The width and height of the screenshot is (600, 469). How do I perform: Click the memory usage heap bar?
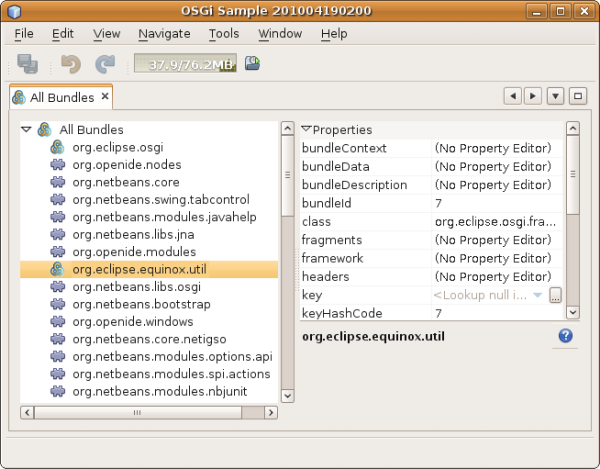[x=185, y=64]
